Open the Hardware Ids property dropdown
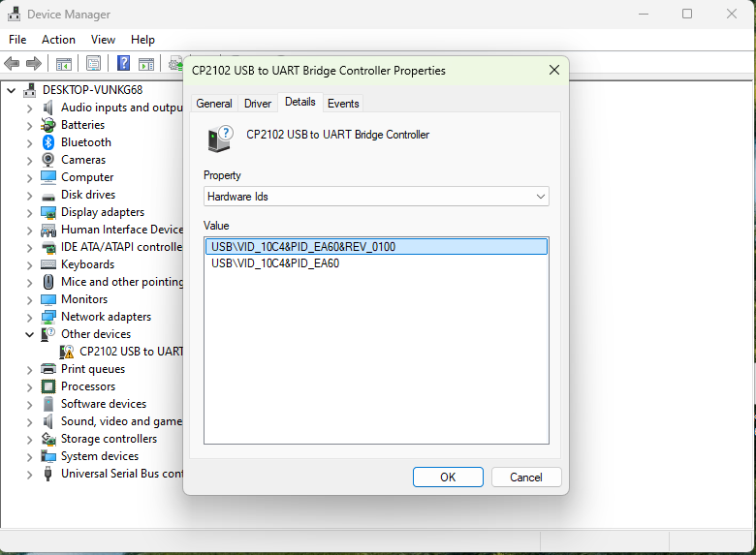The width and height of the screenshot is (756, 555). click(376, 197)
